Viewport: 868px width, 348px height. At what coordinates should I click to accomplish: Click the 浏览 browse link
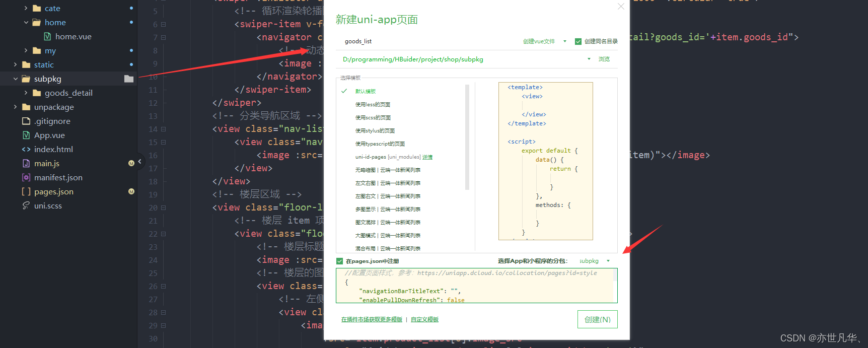pyautogui.click(x=604, y=59)
